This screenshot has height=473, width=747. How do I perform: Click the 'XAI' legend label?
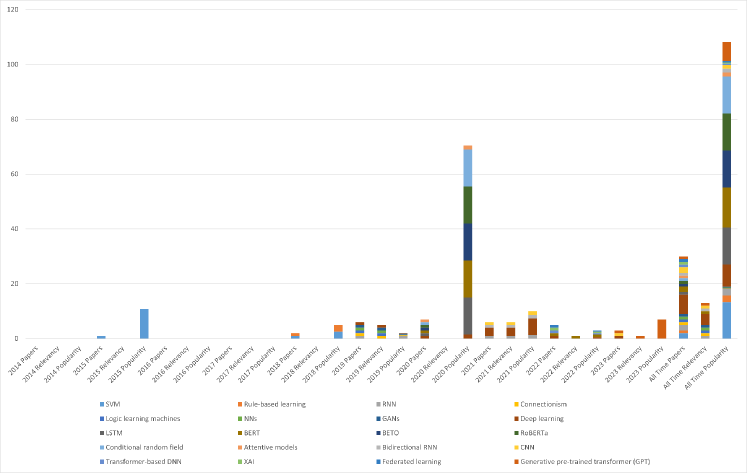point(249,462)
